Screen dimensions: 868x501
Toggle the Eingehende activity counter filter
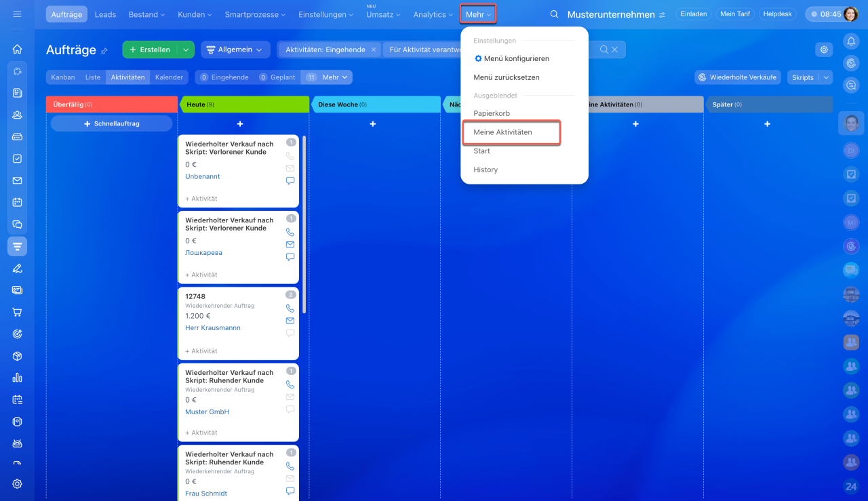pyautogui.click(x=224, y=77)
